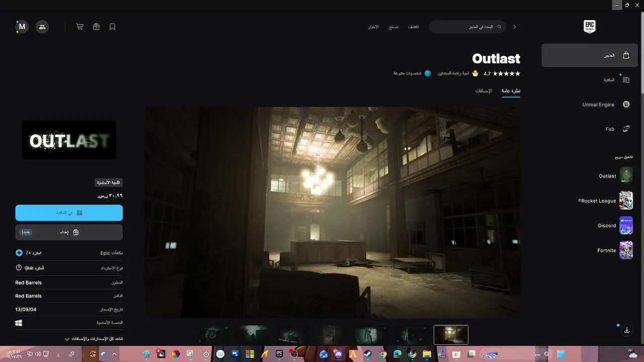Screen dimensions: 644x362
Task: Open the Discover tab in header
Action: [x=414, y=27]
